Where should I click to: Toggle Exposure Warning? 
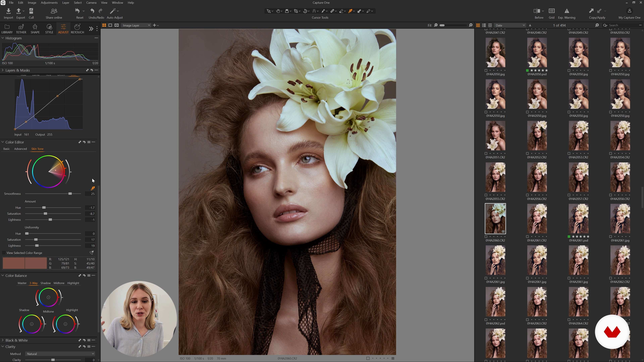point(567,11)
